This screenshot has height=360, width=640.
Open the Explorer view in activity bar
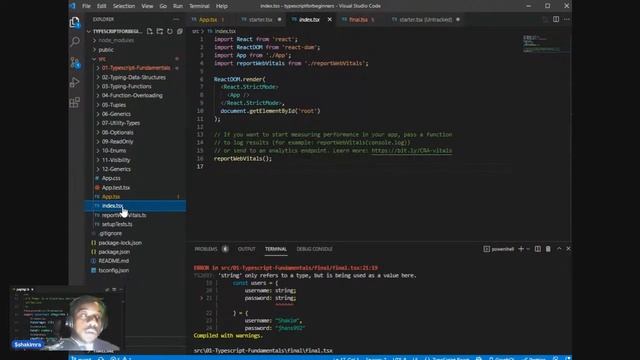click(75, 22)
